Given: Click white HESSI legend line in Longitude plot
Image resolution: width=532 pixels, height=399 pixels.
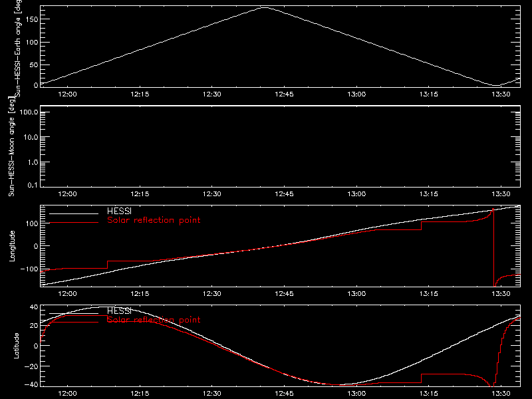Looking at the screenshot, I should pos(74,213).
